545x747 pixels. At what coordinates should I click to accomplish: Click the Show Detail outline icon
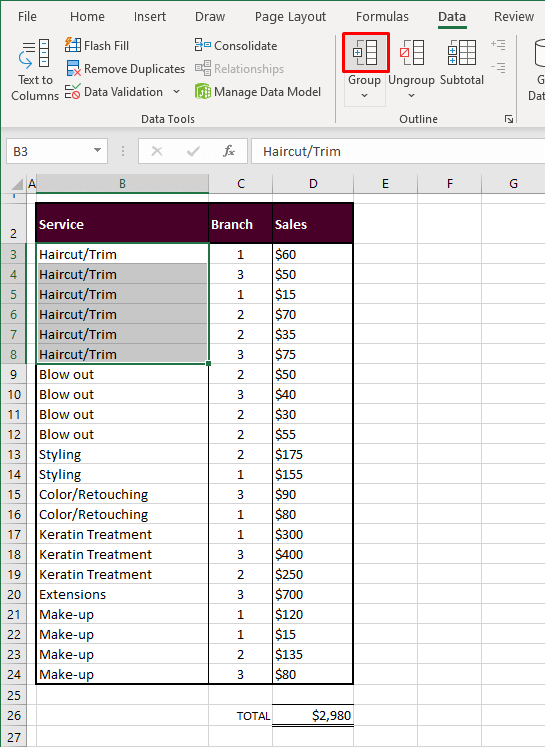pos(498,45)
